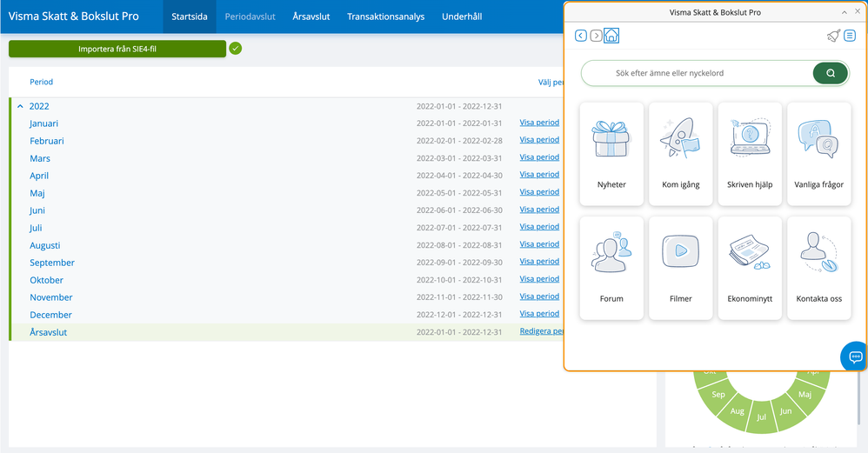868x453 pixels.
Task: Click Visa period link for Mars
Action: coord(539,157)
